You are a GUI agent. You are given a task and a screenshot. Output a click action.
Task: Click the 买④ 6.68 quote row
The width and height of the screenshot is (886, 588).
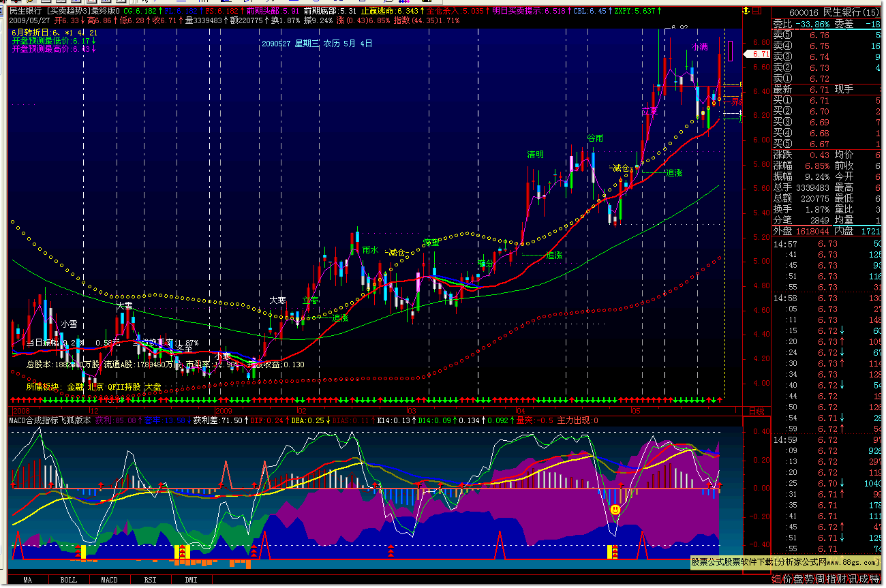827,134
